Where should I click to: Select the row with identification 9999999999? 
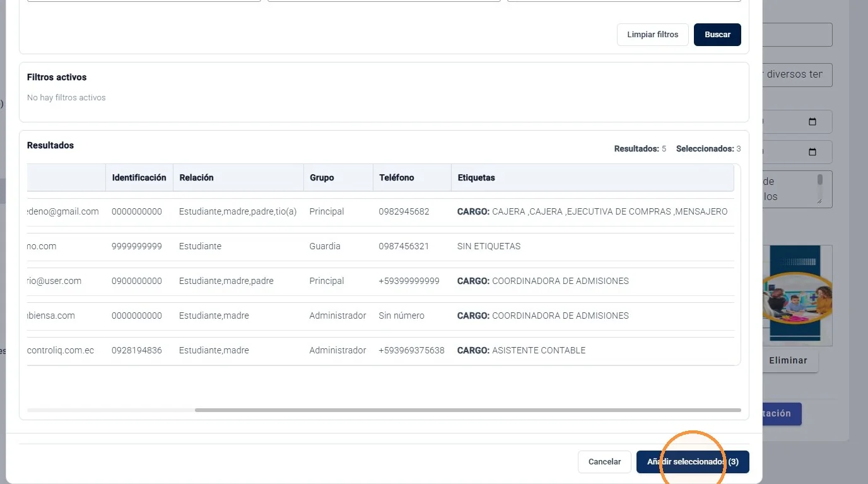380,246
